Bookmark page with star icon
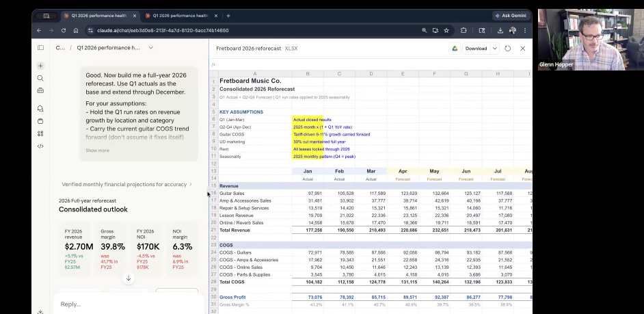The height and width of the screenshot is (314, 644). (446, 31)
